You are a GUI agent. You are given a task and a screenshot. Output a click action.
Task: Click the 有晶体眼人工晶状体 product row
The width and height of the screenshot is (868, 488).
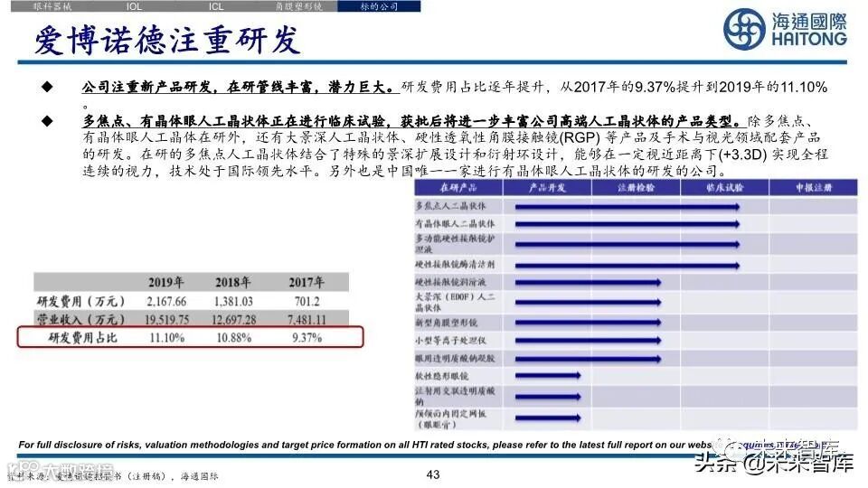(636, 224)
